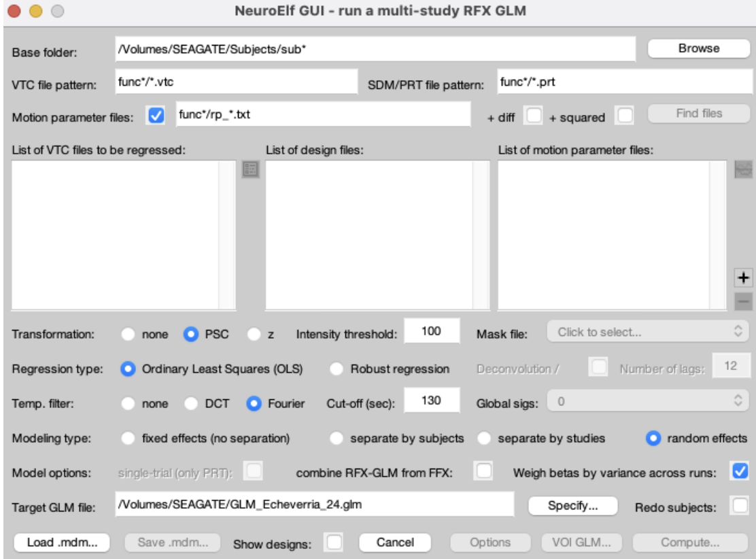Image resolution: width=756 pixels, height=559 pixels.
Task: Enable the + diff checkbox
Action: [534, 116]
